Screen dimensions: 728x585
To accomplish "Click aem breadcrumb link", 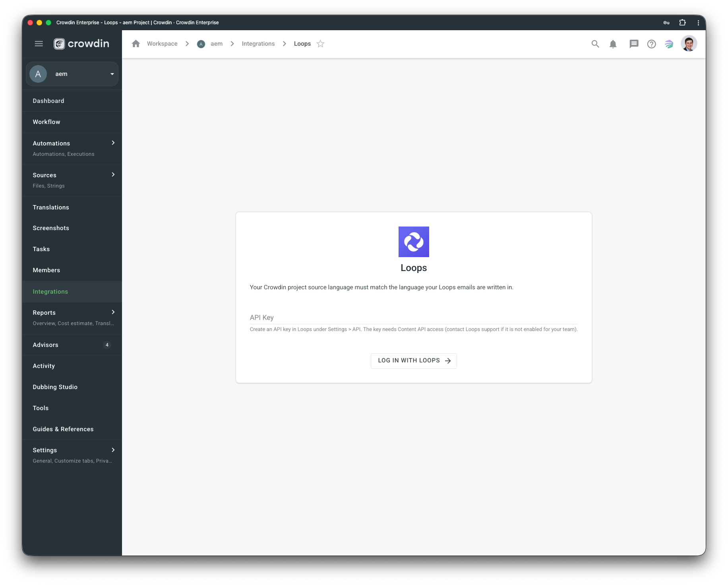I will tap(217, 44).
